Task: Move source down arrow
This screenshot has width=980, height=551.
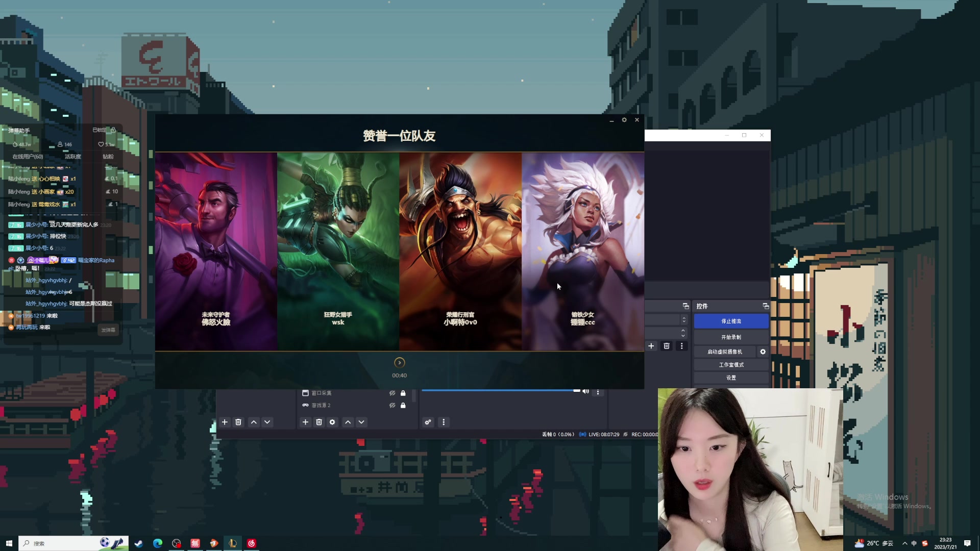Action: click(361, 422)
